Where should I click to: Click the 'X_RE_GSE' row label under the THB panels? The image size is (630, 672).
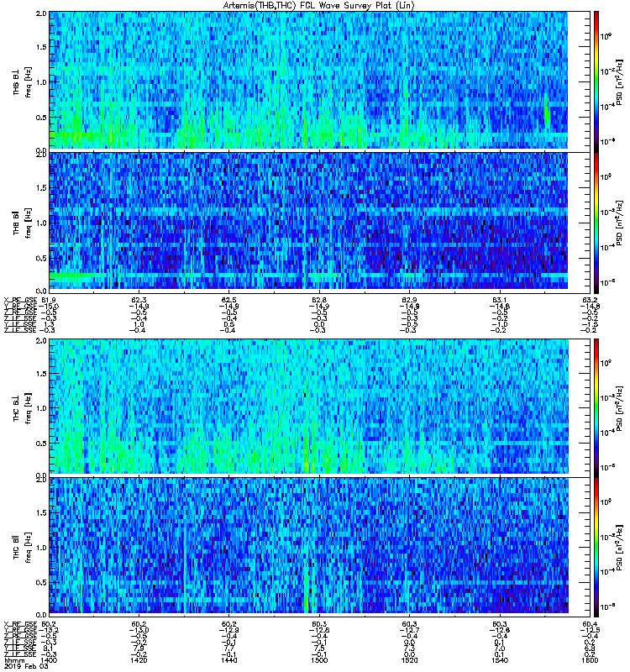(x=20, y=300)
